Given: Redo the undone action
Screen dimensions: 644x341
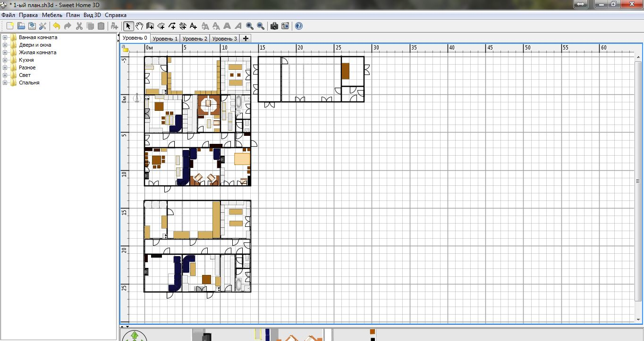Looking at the screenshot, I should click(x=68, y=26).
